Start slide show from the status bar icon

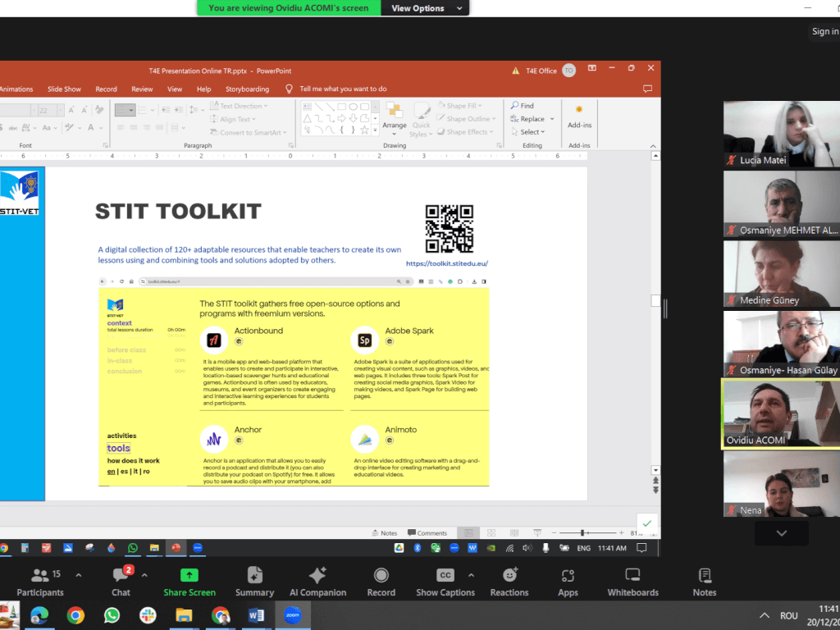(x=537, y=533)
